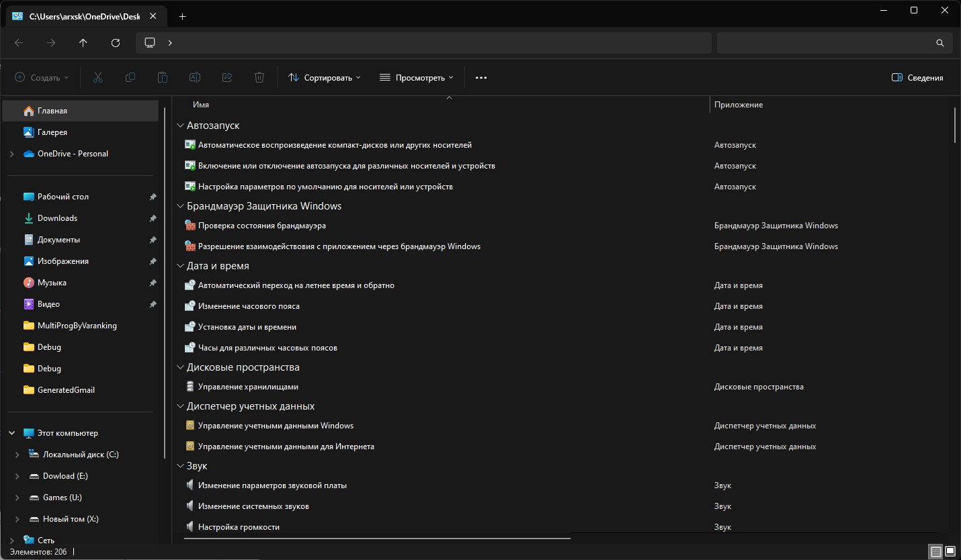Screen dimensions: 961x560
Task: Click the clock icon of Изменение часового пояса
Action: point(190,306)
